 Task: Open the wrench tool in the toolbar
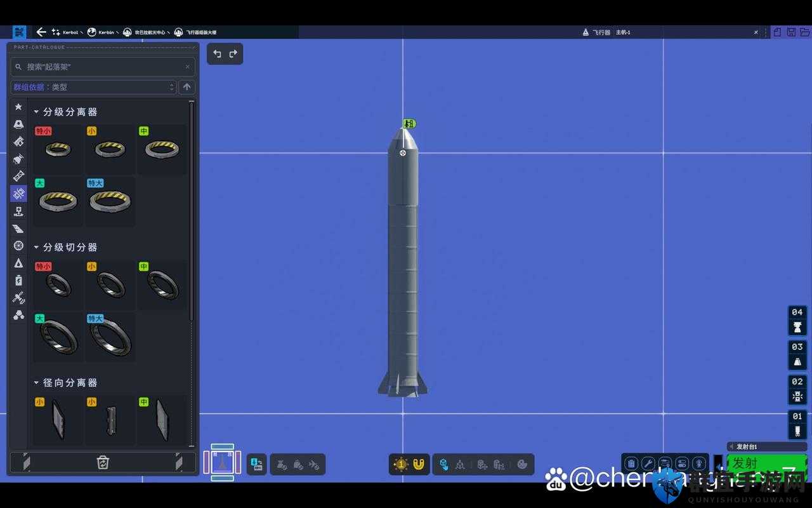[648, 464]
